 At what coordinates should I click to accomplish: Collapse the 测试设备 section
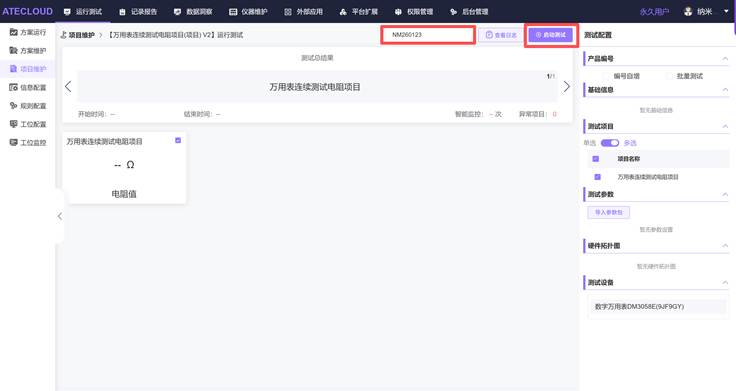coord(725,282)
